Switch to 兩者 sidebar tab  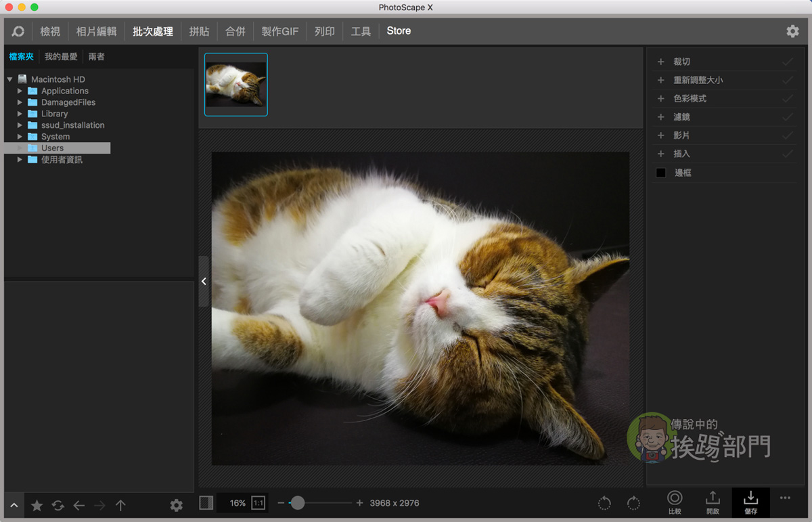97,57
